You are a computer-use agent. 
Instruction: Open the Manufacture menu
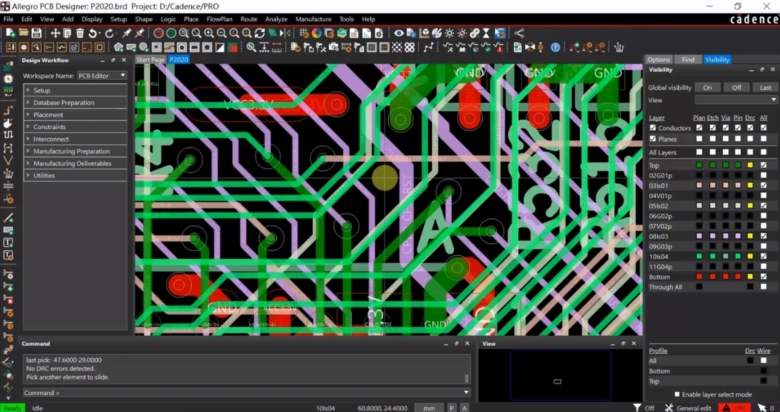313,19
